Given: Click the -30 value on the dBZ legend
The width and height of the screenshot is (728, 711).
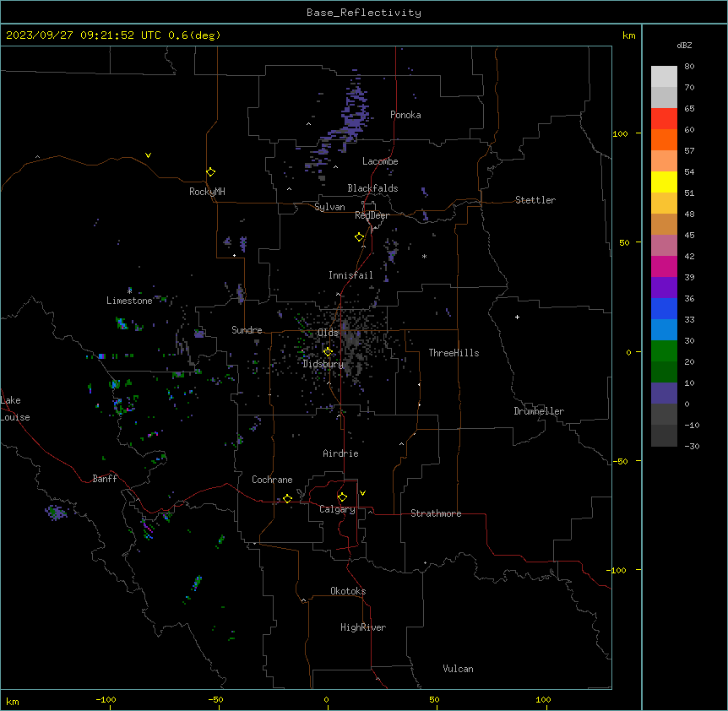Looking at the screenshot, I should 692,446.
